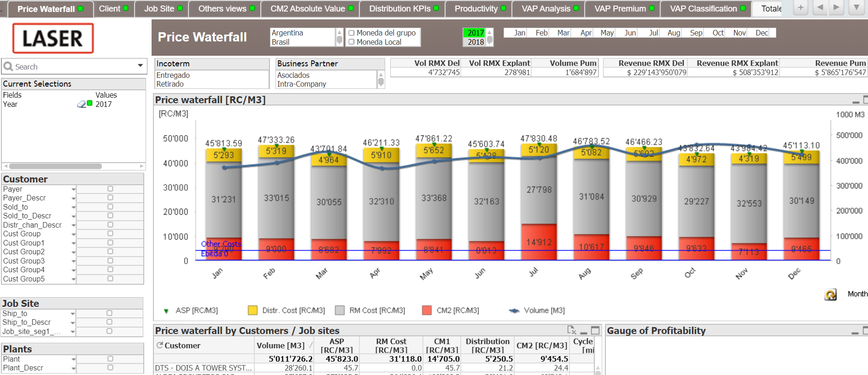Click the add sheet plus button

point(801,8)
